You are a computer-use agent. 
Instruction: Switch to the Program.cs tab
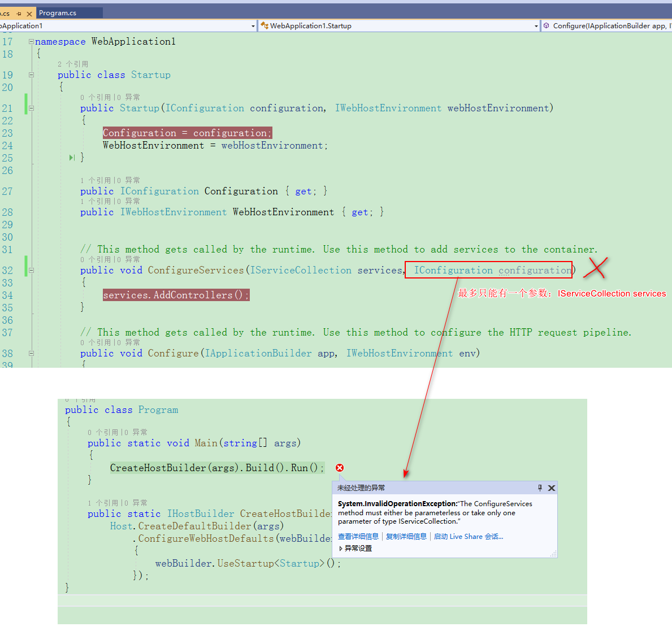coord(58,13)
